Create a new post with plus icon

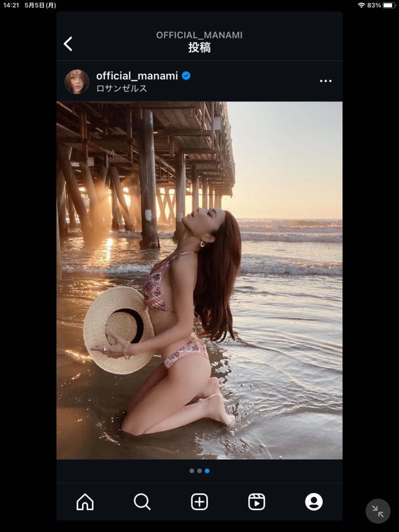(199, 502)
